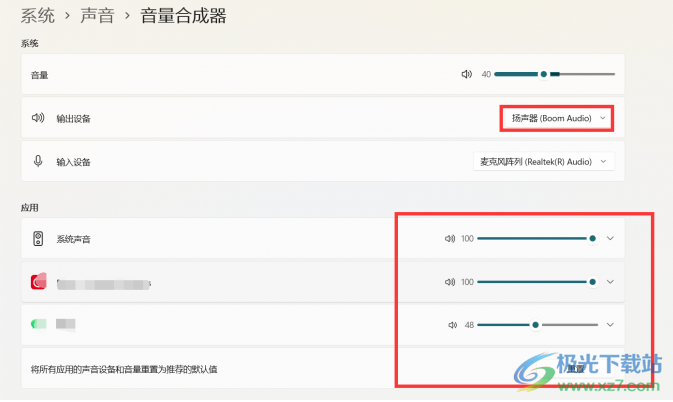Mute the red app's volume icon

click(x=450, y=282)
